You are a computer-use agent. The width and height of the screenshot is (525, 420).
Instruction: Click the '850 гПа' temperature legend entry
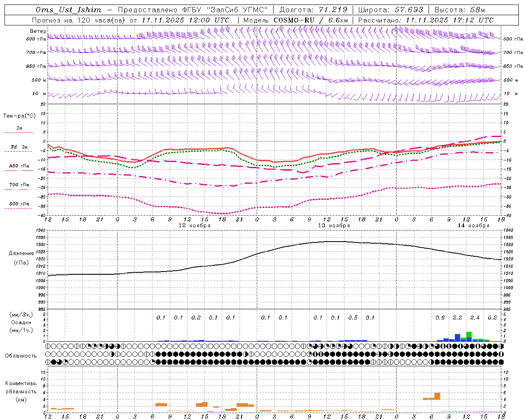(x=19, y=166)
